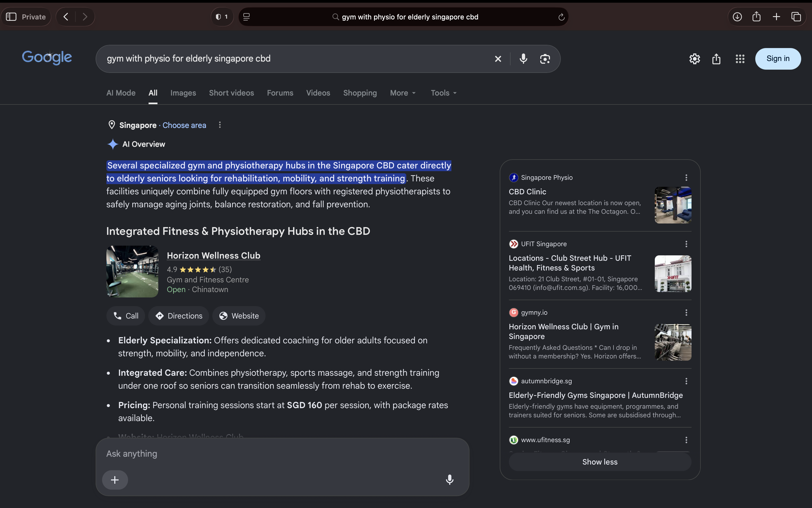Viewport: 812px width, 508px height.
Task: Click plus attachment button in Ask box
Action: point(115,480)
